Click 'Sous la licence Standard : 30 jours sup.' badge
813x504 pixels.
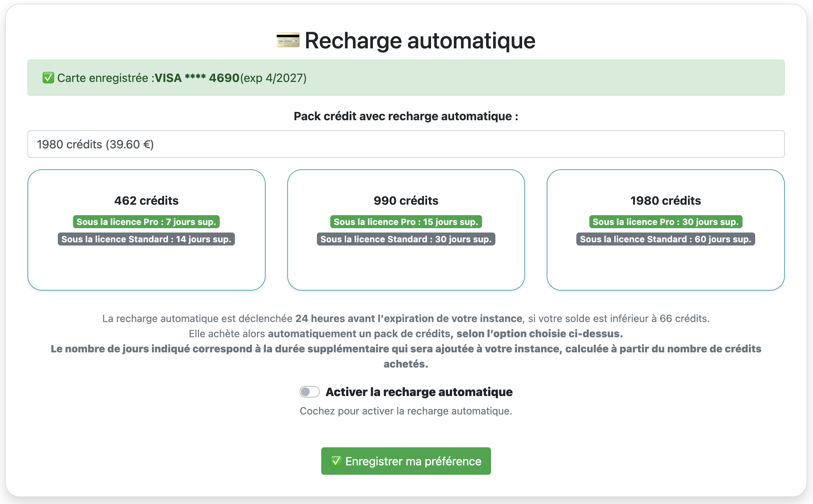(406, 239)
